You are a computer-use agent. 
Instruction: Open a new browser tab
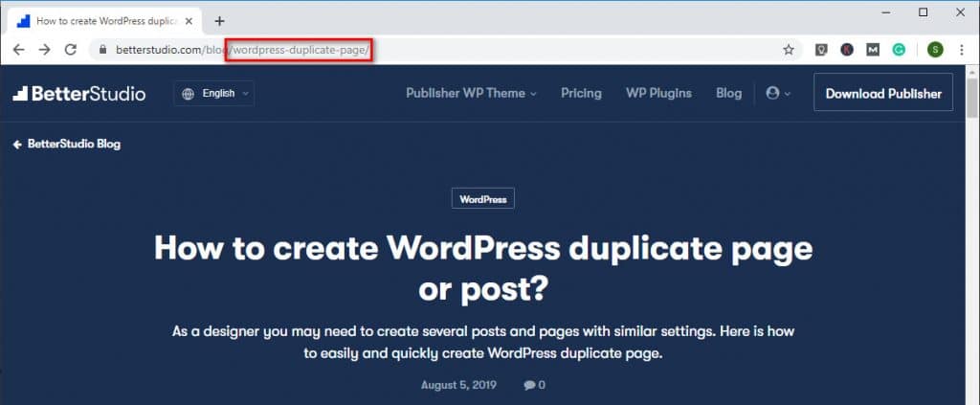point(219,21)
